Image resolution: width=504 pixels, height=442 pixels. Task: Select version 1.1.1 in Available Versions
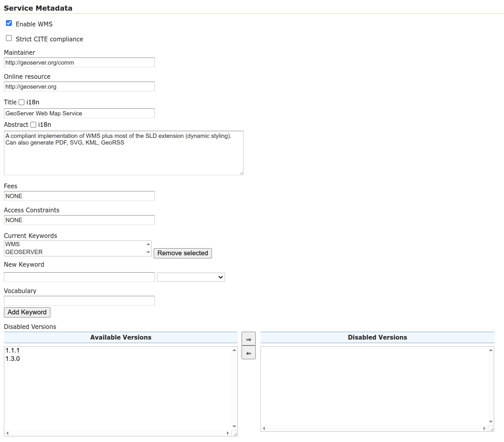click(x=13, y=350)
